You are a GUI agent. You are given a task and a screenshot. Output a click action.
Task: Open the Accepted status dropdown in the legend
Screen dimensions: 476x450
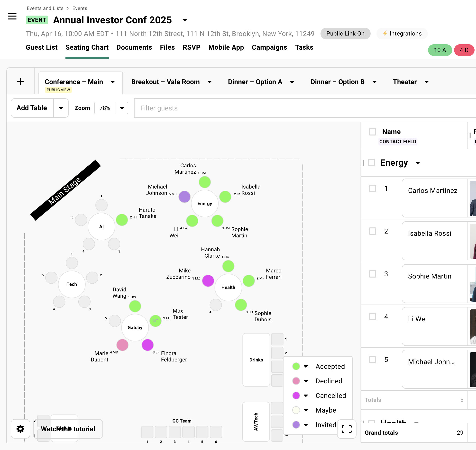306,366
